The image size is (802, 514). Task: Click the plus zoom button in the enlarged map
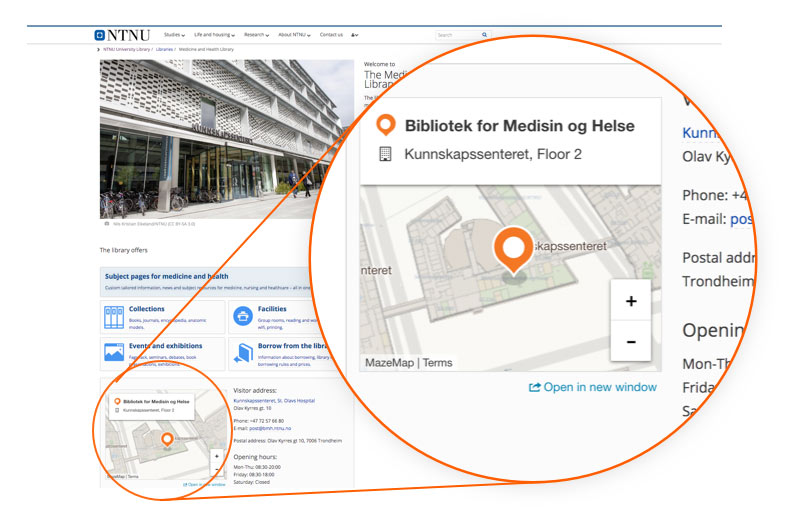click(631, 301)
